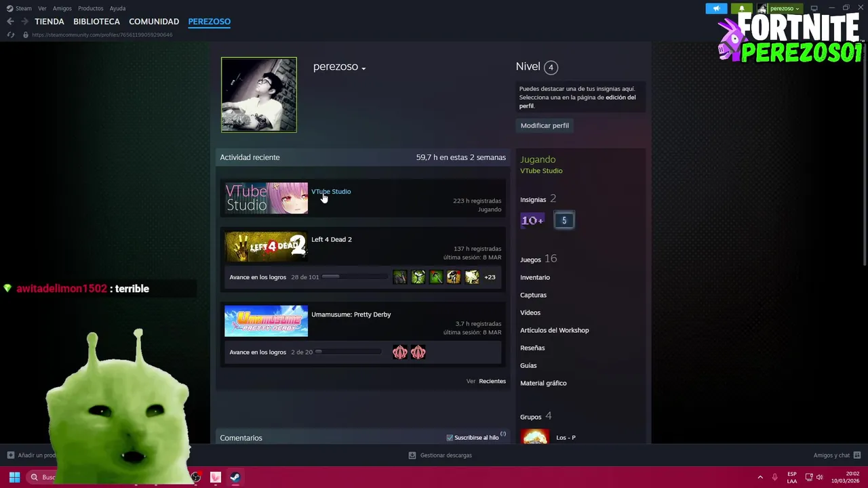Go forward with the navigation arrow
This screenshot has height=488, width=868.
tap(24, 22)
